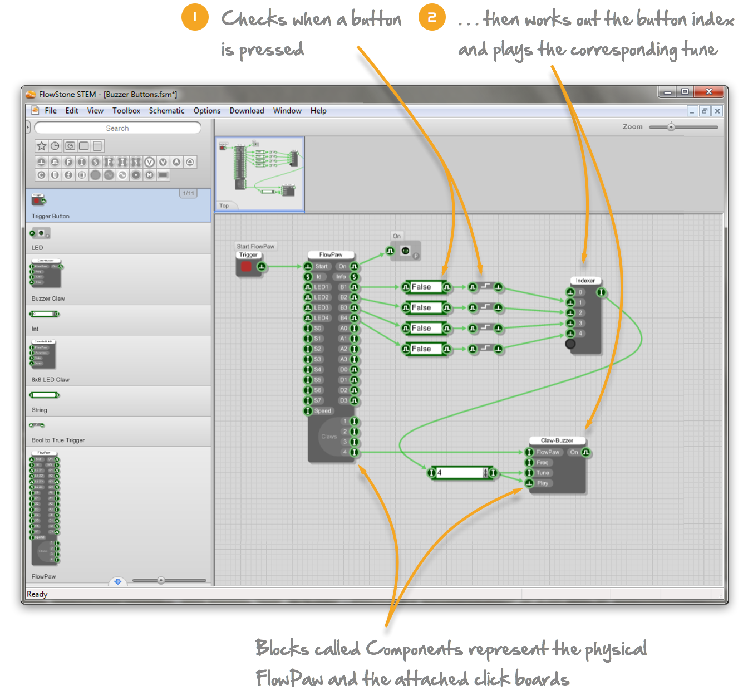Select the lowercase f filter icon
The height and width of the screenshot is (700, 753).
click(x=68, y=175)
